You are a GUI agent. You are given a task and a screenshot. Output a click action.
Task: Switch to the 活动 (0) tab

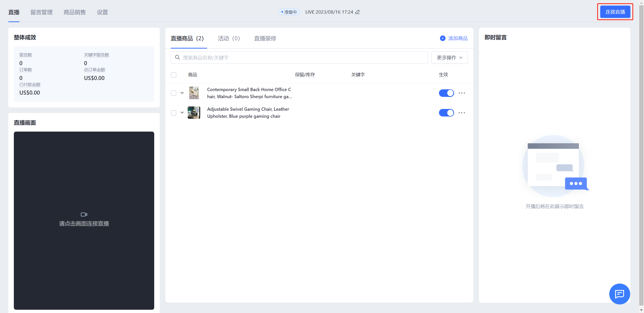229,38
